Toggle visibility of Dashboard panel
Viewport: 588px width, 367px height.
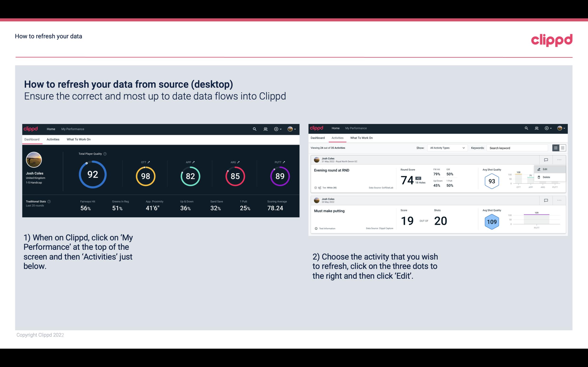click(32, 139)
